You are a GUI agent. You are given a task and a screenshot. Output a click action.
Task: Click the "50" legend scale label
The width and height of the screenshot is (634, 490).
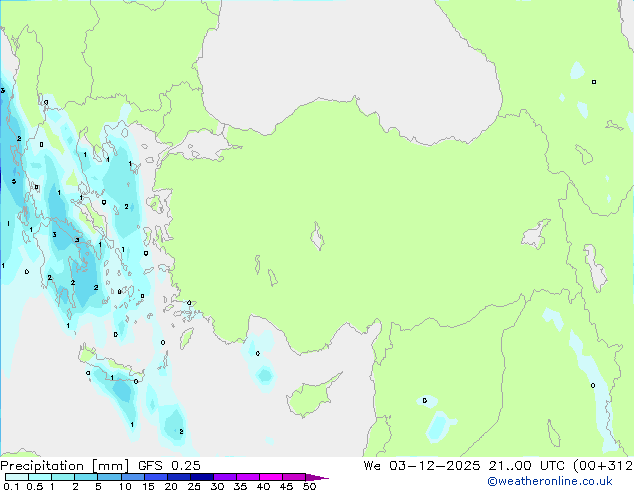click(x=309, y=486)
